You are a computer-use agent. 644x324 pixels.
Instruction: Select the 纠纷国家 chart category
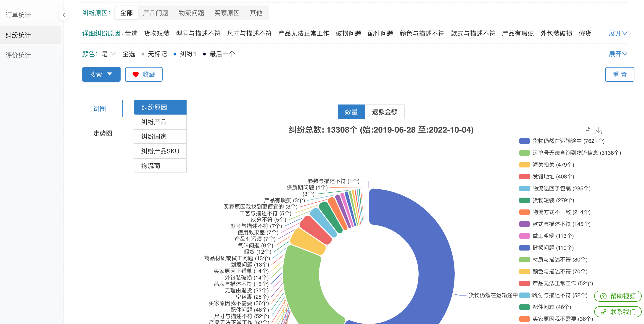tap(160, 137)
